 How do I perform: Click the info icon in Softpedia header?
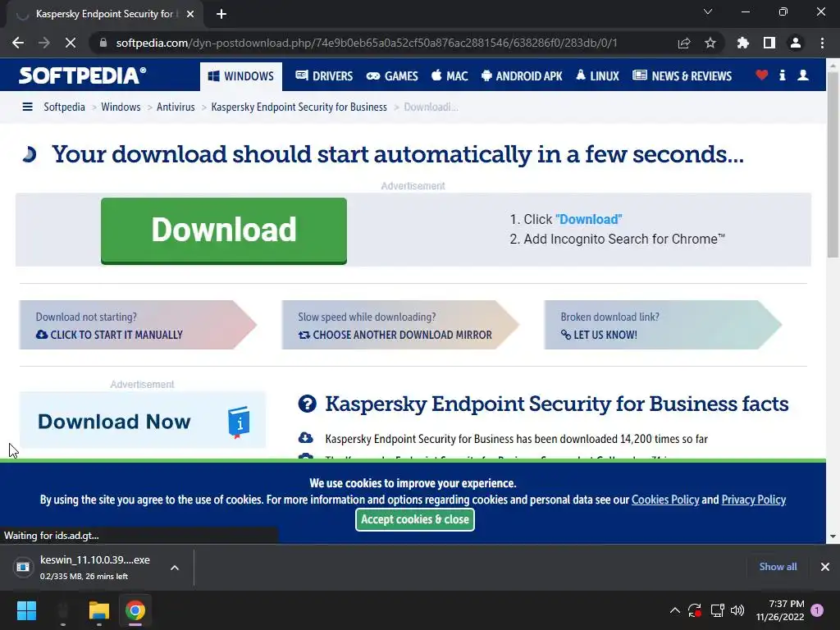tap(782, 75)
